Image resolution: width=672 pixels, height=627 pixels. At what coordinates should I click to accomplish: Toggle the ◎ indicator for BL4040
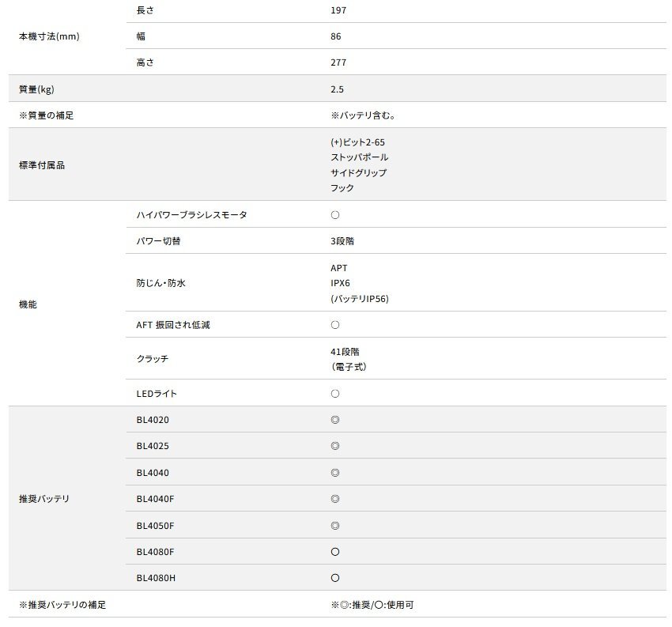334,472
